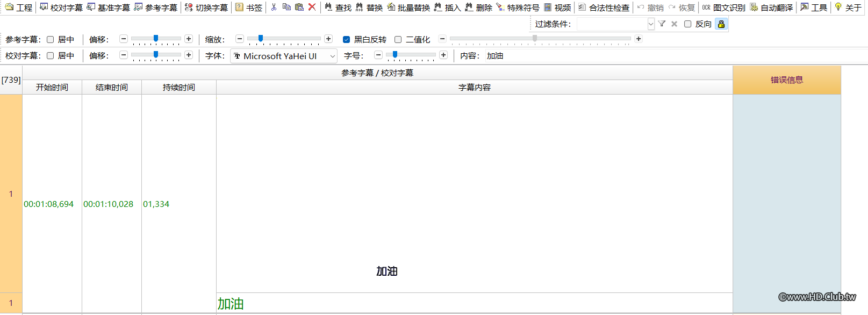868x315 pixels.
Task: Click the 切换字幕 switch subtitle button
Action: tap(206, 8)
